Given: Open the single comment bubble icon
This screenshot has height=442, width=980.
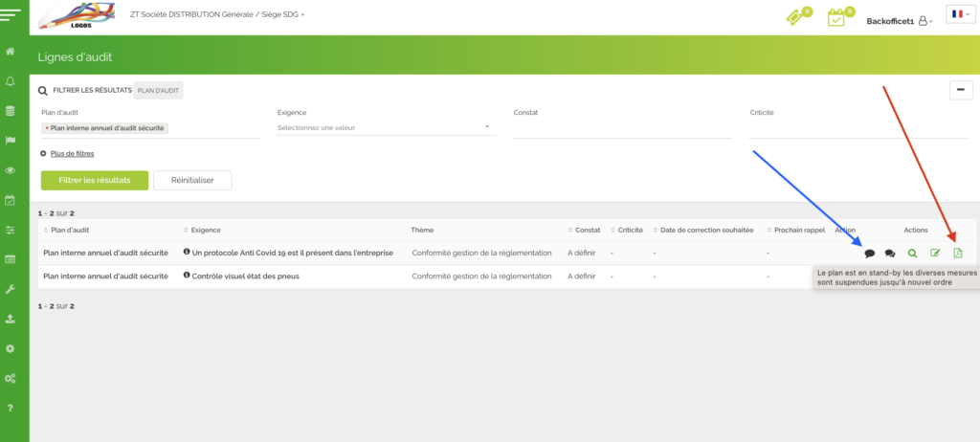Looking at the screenshot, I should pos(869,254).
